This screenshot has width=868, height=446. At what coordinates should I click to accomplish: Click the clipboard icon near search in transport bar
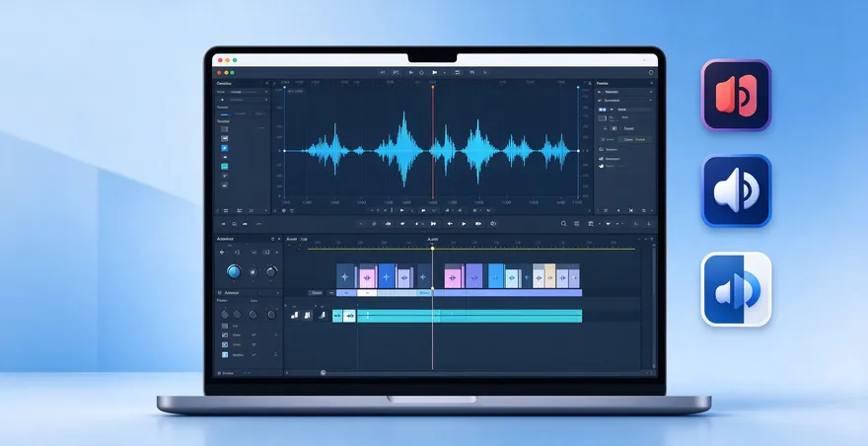[591, 224]
